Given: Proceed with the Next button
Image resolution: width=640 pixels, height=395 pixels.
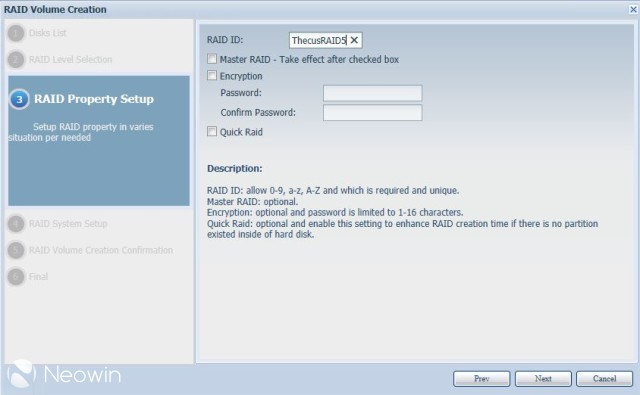Looking at the screenshot, I should (543, 379).
